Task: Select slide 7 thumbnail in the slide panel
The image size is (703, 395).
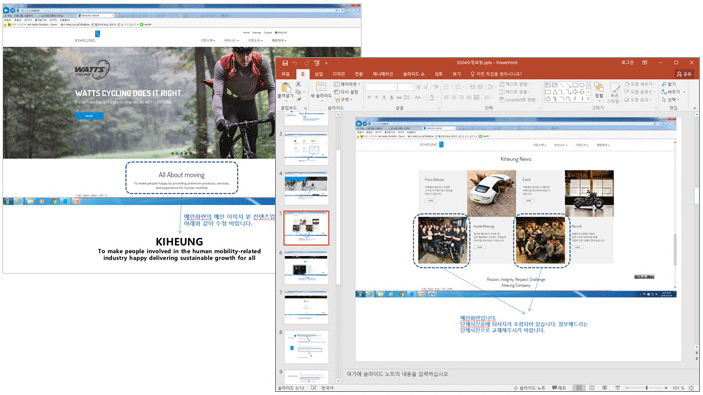Action: click(x=306, y=307)
